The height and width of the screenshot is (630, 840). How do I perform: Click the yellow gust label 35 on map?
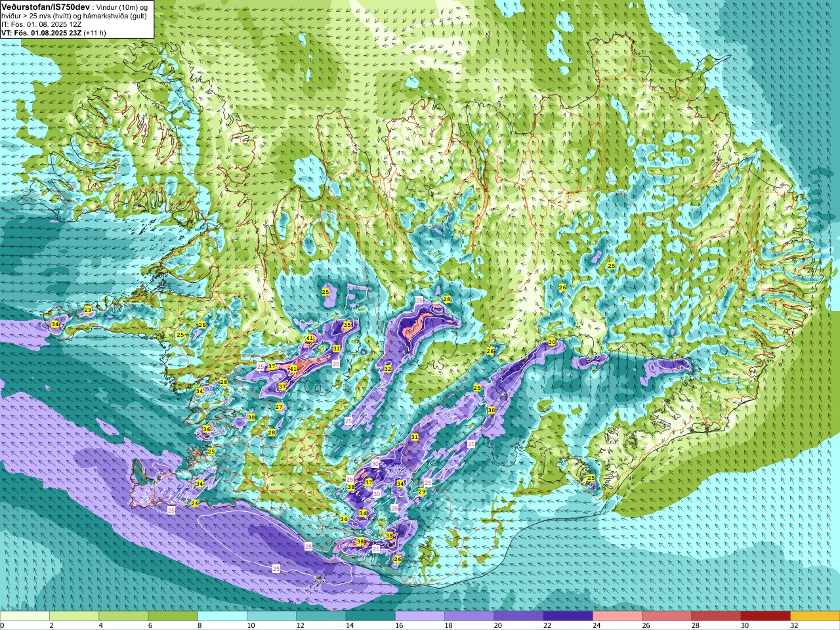pos(347,325)
